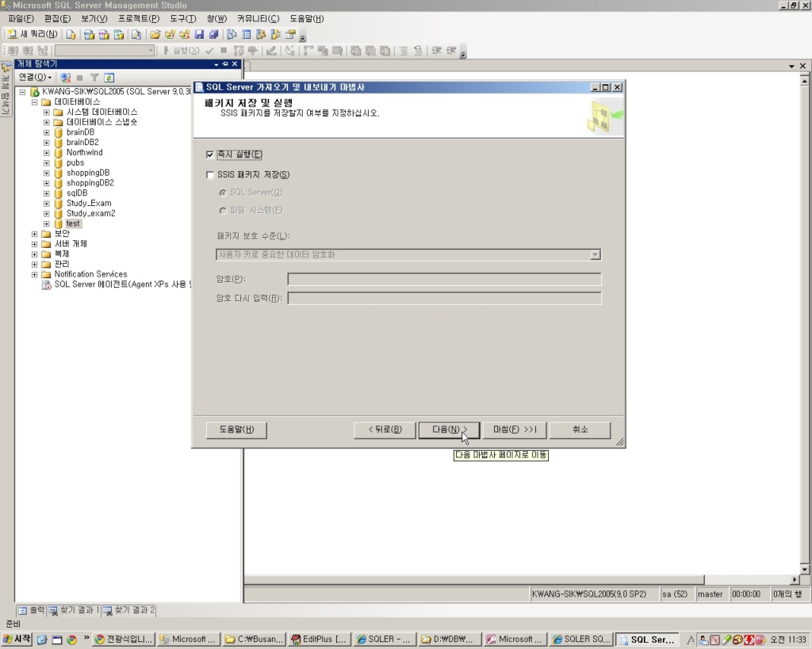Click the pubs database icon

coord(59,162)
